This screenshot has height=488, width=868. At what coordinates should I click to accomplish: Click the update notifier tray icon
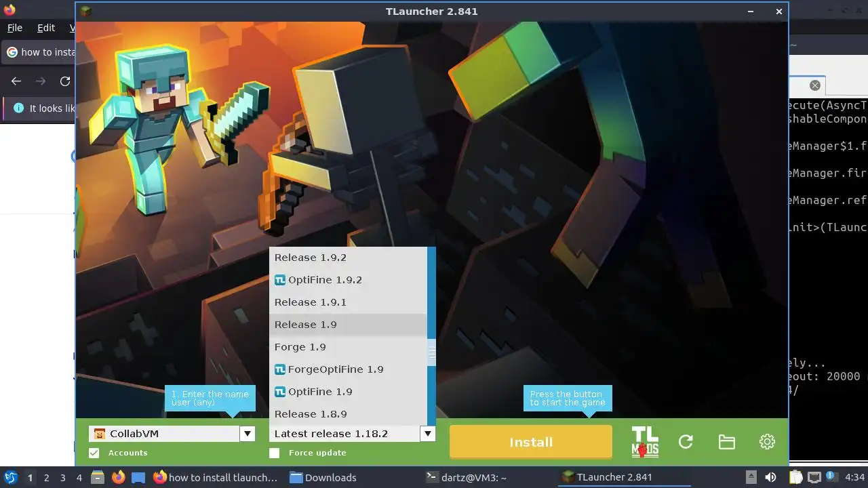pos(831,477)
